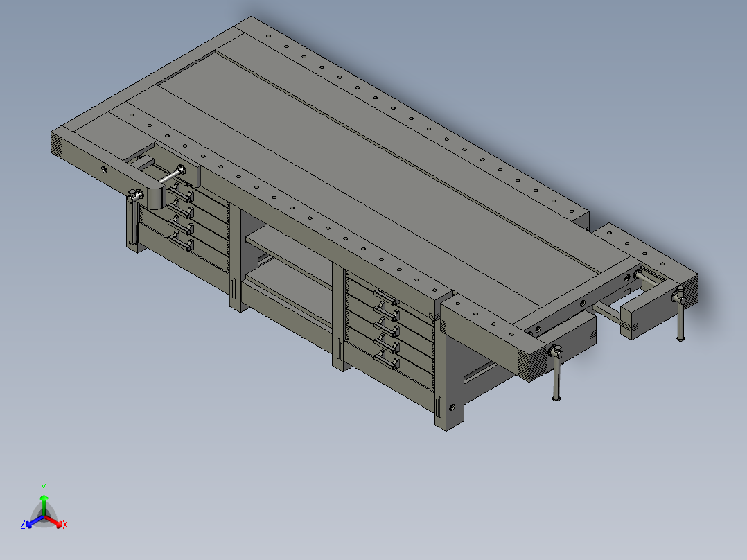747x560 pixels.
Task: Select the Y axis label
Action: [44, 486]
